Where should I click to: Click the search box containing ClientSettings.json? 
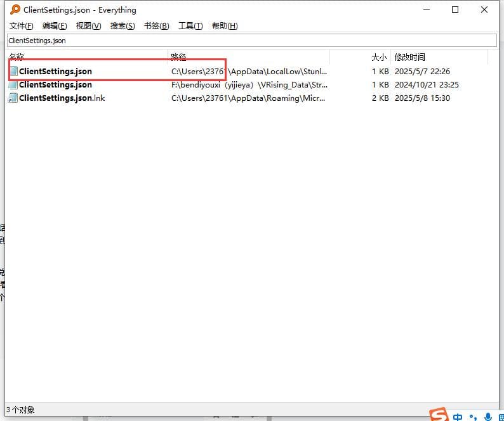251,41
